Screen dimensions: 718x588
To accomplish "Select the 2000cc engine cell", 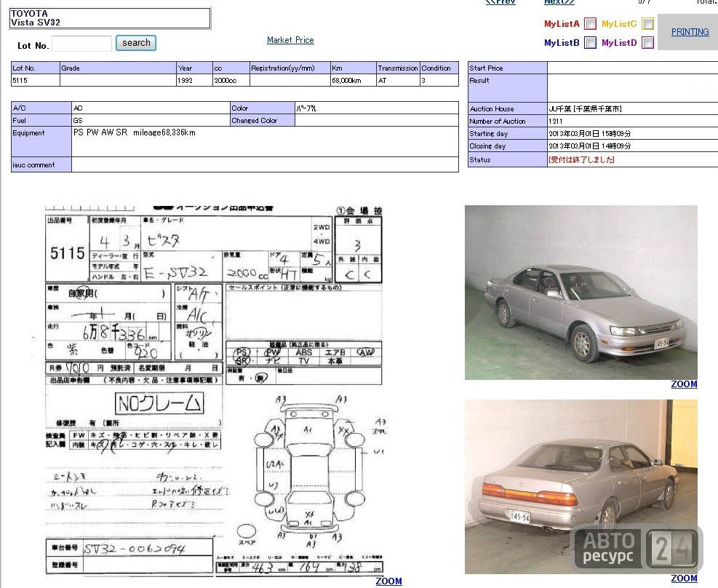I will (231, 80).
